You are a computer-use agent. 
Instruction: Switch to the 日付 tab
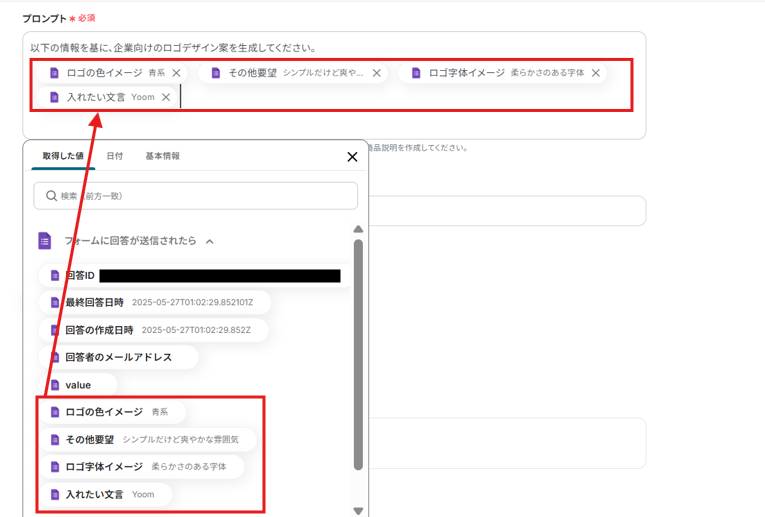coord(115,156)
